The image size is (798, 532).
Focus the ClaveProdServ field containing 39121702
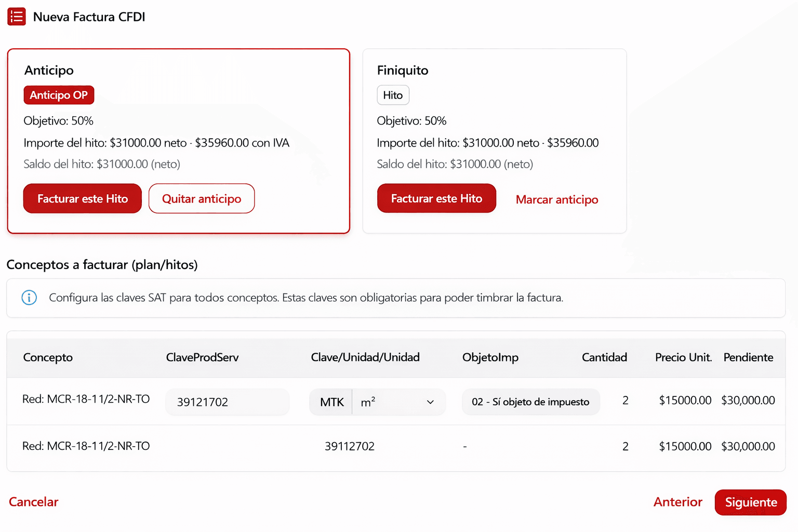click(227, 402)
